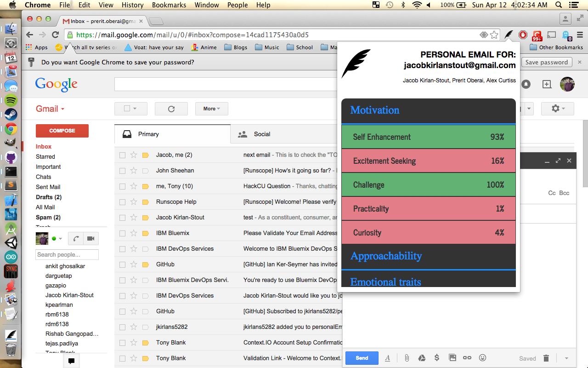The height and width of the screenshot is (368, 588).
Task: Open the red 99+ badge extension
Action: (537, 35)
